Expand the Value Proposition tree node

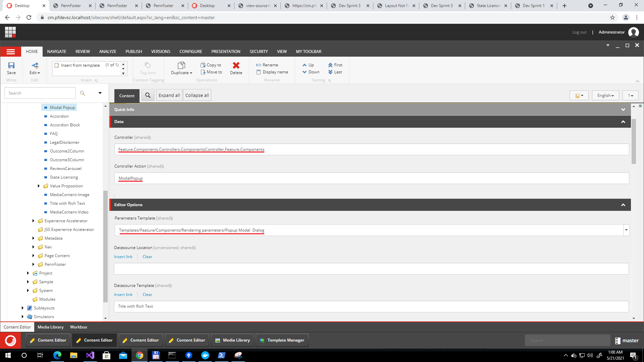tap(39, 186)
